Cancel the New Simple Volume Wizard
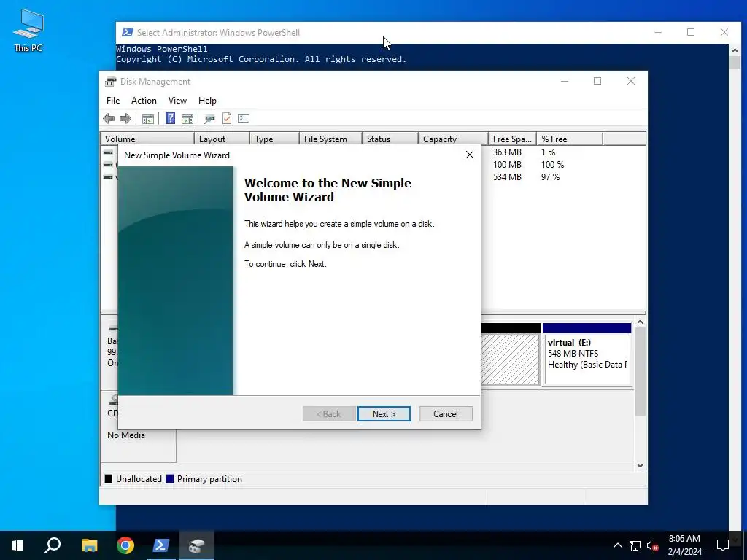 click(x=446, y=414)
